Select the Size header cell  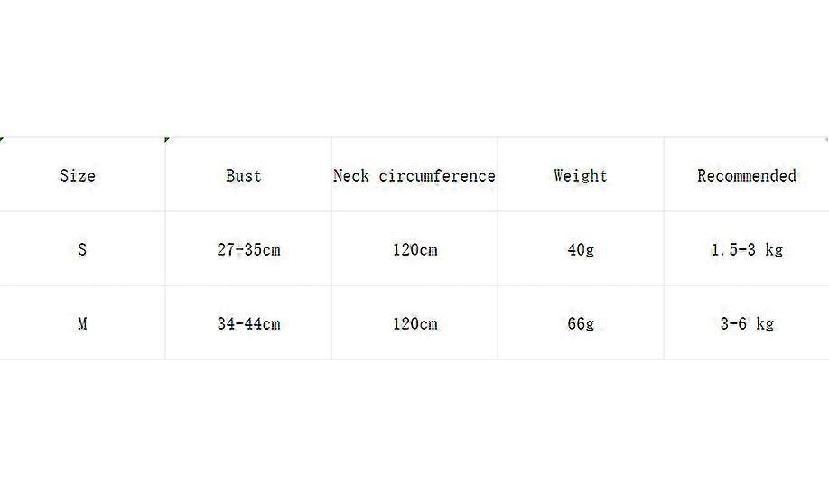(x=78, y=175)
